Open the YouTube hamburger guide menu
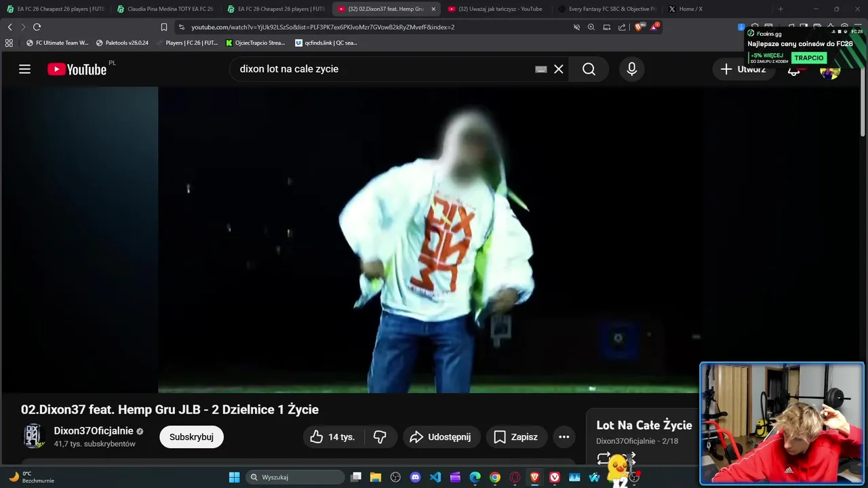The width and height of the screenshot is (868, 488). pos(24,69)
